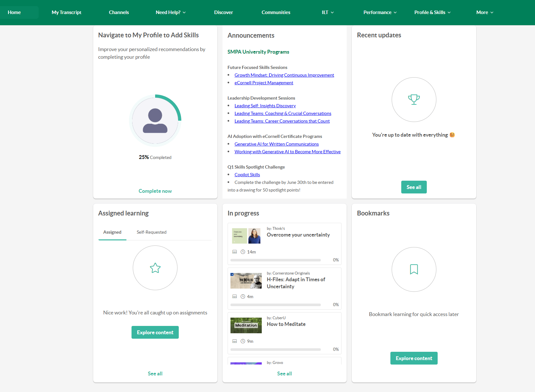
Task: Open Leading Teams: Career Conversations that Count
Action: click(x=282, y=121)
